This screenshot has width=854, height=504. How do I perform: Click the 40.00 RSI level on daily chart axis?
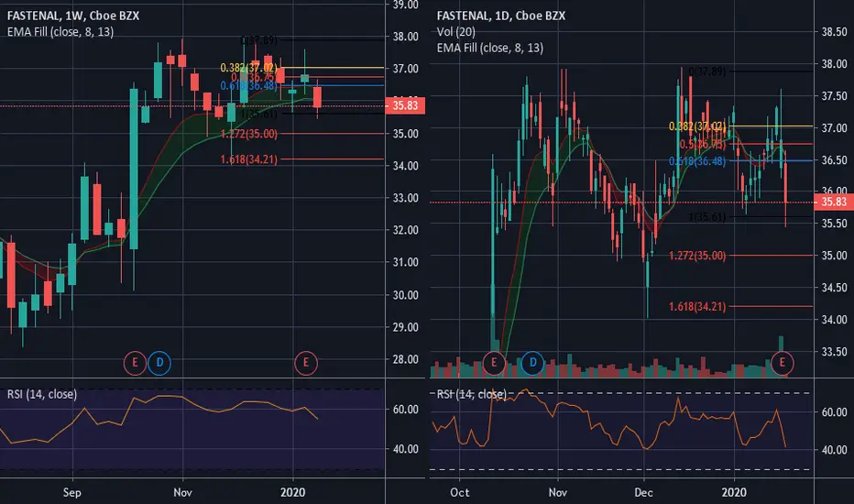point(834,450)
